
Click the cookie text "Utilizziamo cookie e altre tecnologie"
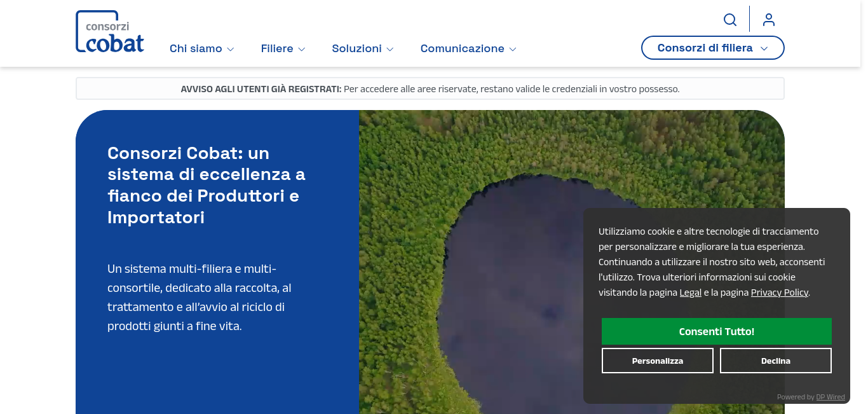(712, 262)
